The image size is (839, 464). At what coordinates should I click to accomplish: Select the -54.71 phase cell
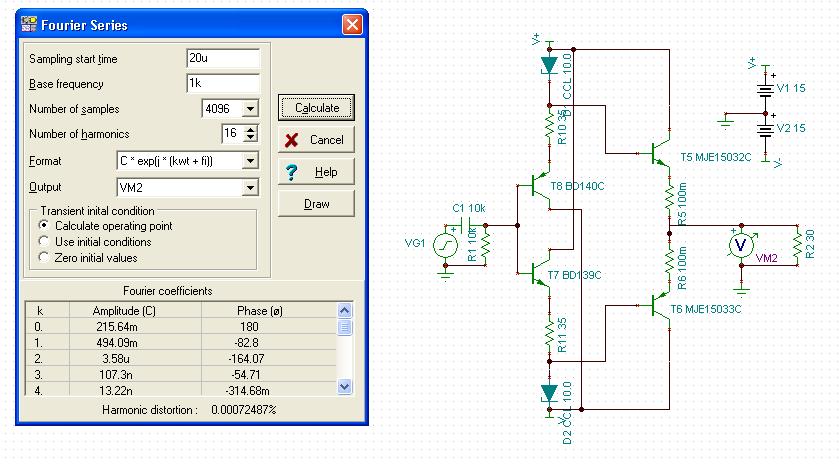click(247, 375)
